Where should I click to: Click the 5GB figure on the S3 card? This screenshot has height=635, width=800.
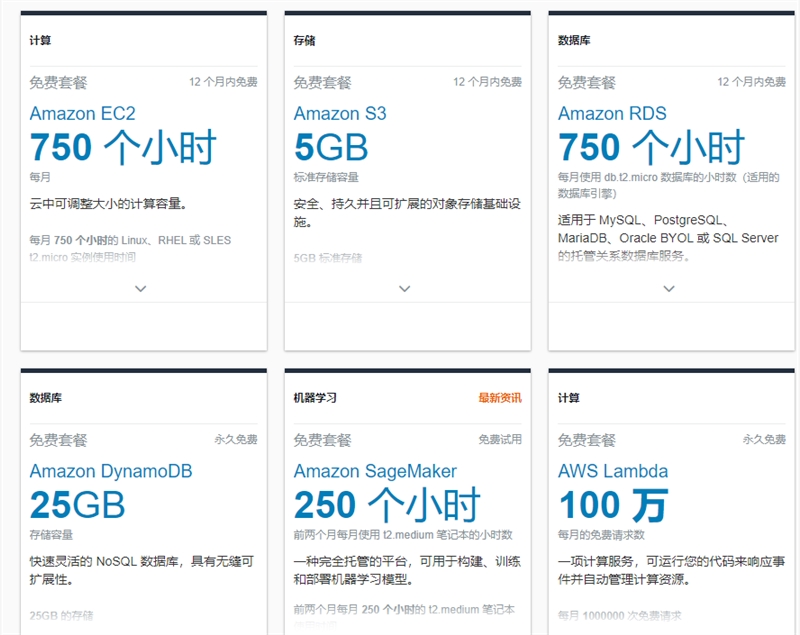331,147
